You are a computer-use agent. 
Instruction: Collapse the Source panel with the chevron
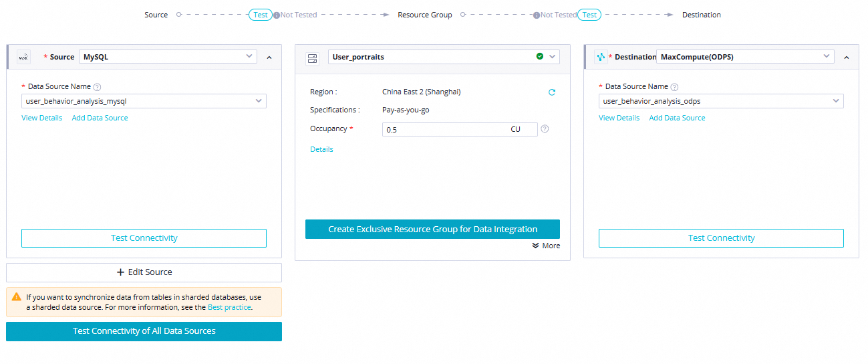point(269,58)
